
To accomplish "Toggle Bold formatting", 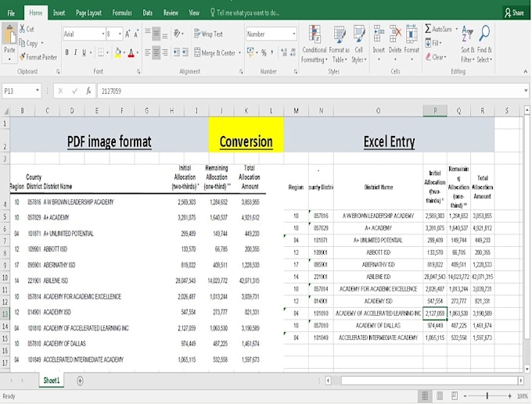I will (x=66, y=52).
